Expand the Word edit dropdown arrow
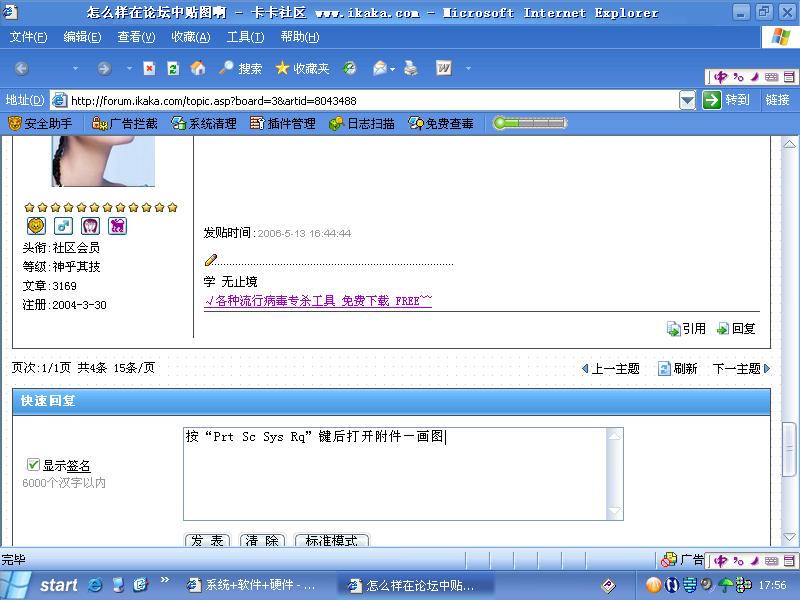This screenshot has width=800, height=600. (x=468, y=68)
